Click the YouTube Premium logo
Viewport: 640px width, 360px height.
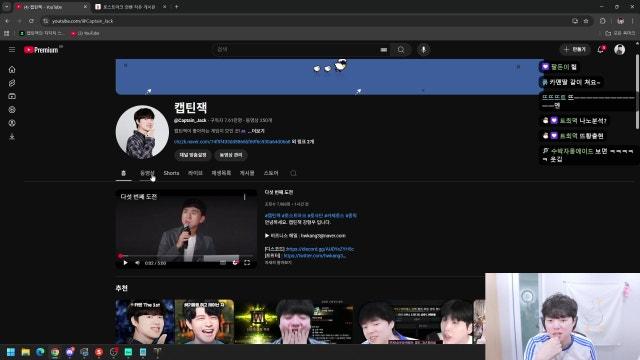41,50
